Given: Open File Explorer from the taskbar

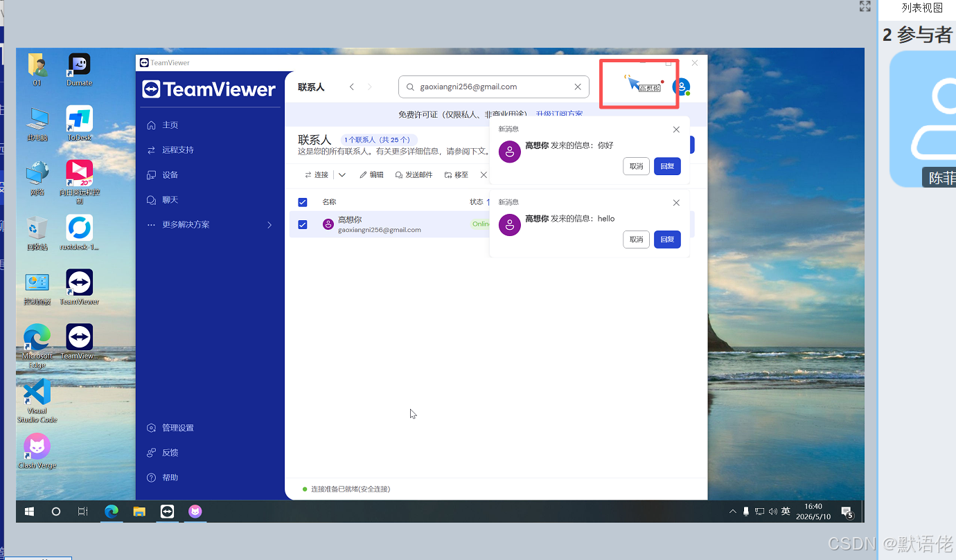Looking at the screenshot, I should (139, 512).
